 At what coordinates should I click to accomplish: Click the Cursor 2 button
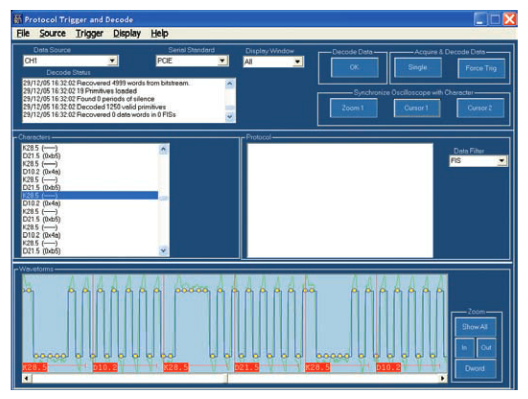[480, 108]
